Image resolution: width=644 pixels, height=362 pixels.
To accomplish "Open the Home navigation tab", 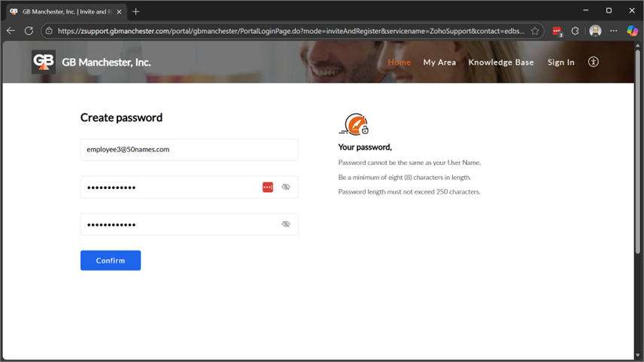I will pyautogui.click(x=399, y=62).
